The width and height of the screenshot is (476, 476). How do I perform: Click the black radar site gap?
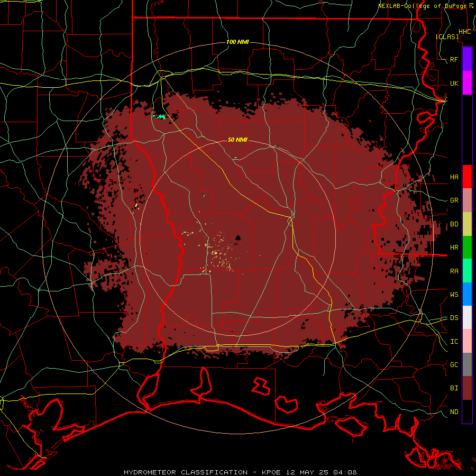pyautogui.click(x=239, y=237)
